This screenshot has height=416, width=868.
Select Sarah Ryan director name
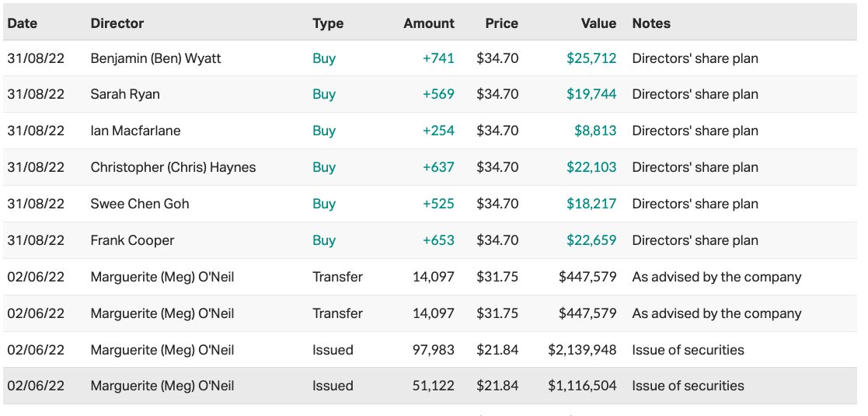(125, 94)
